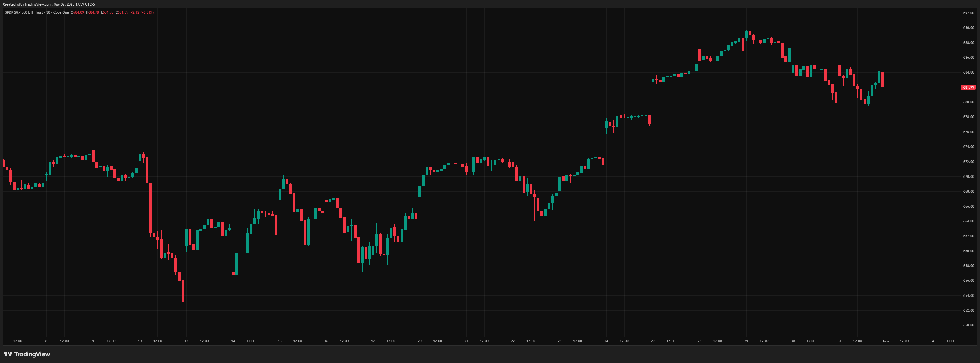This screenshot has width=980, height=363.
Task: Click the SPDR S&P 500 ETF Trust title
Action: point(24,13)
